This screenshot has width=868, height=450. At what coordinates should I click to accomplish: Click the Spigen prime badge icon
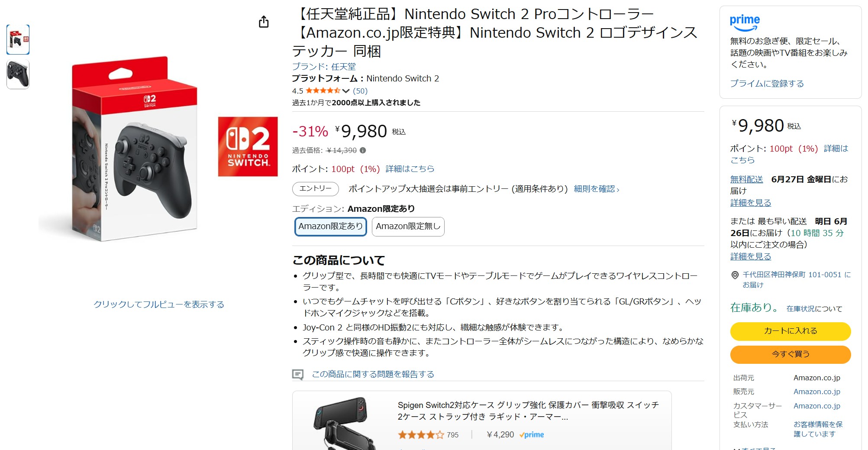[532, 434]
